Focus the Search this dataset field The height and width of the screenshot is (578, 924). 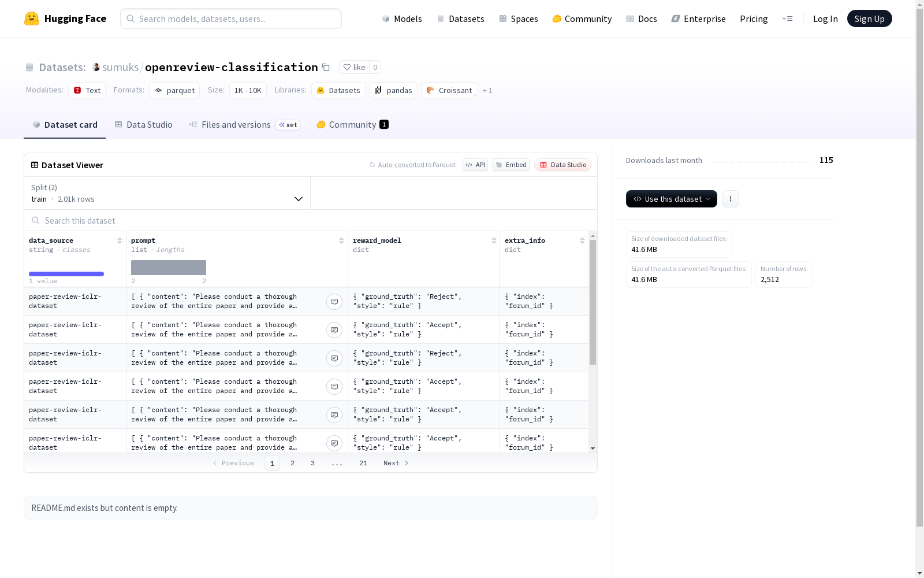click(x=311, y=220)
